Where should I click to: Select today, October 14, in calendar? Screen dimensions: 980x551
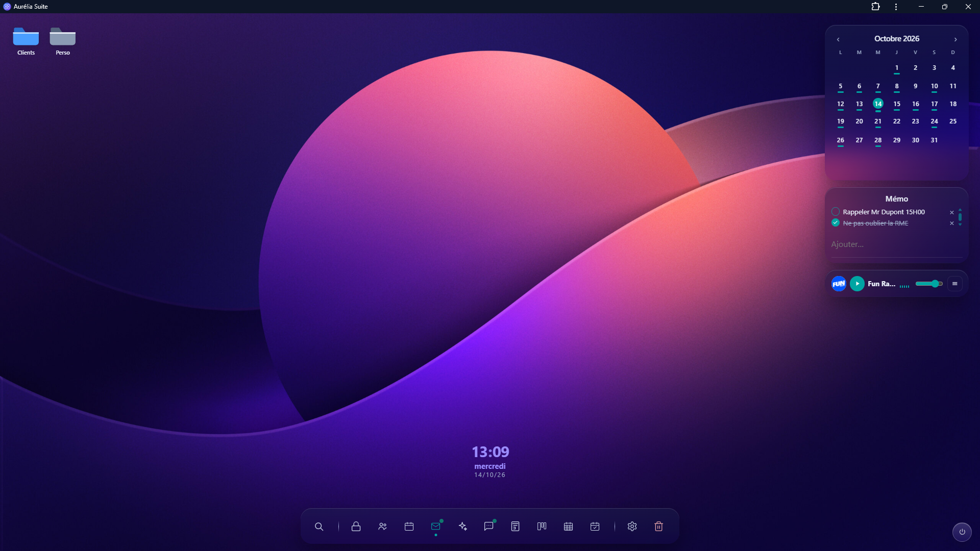(x=878, y=104)
